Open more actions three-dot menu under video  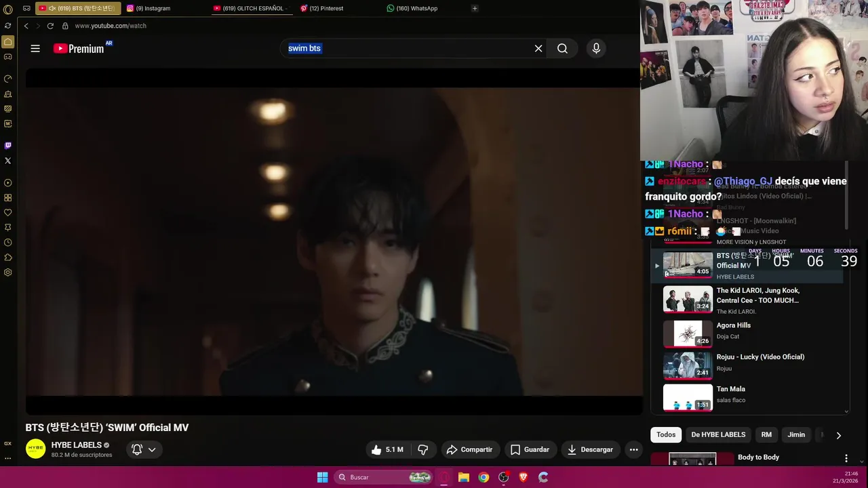[633, 449]
